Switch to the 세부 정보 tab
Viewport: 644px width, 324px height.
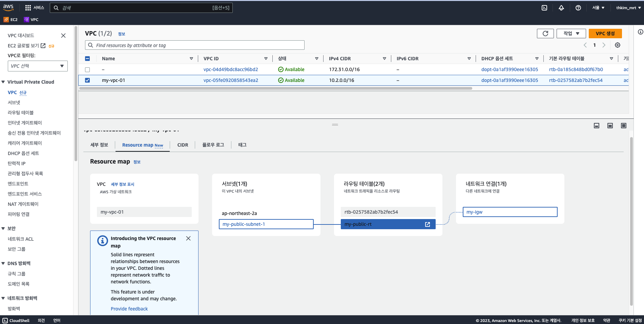[99, 145]
